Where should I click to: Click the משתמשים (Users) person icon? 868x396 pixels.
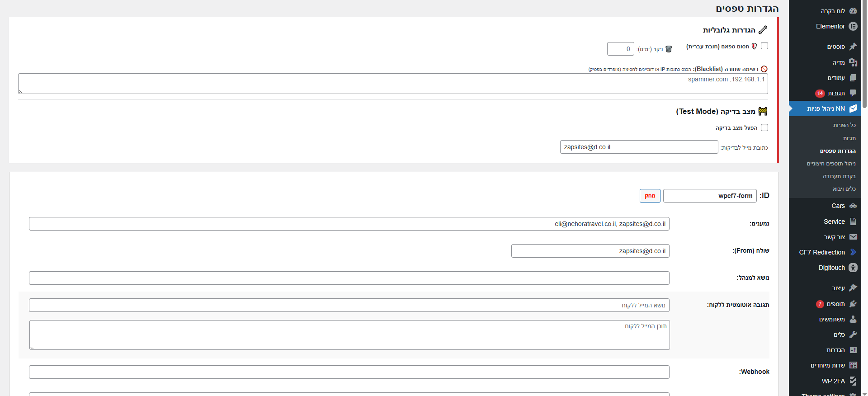(853, 319)
